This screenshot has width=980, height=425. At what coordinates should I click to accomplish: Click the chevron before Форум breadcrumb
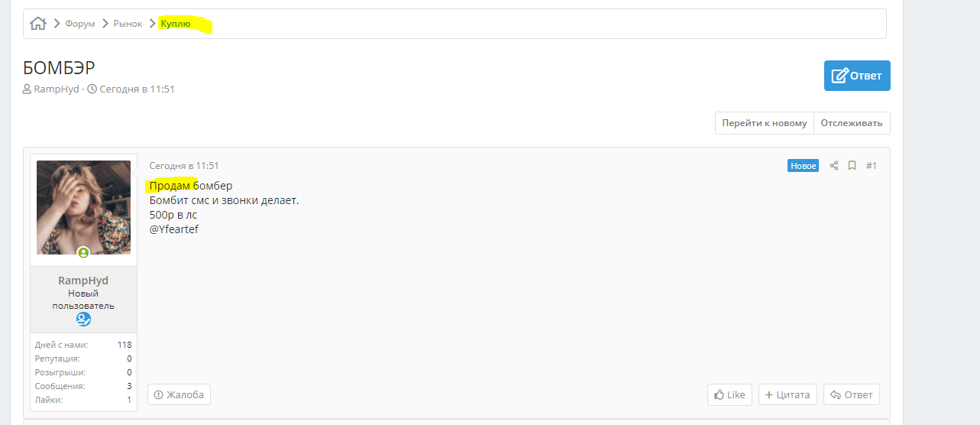[x=57, y=24]
